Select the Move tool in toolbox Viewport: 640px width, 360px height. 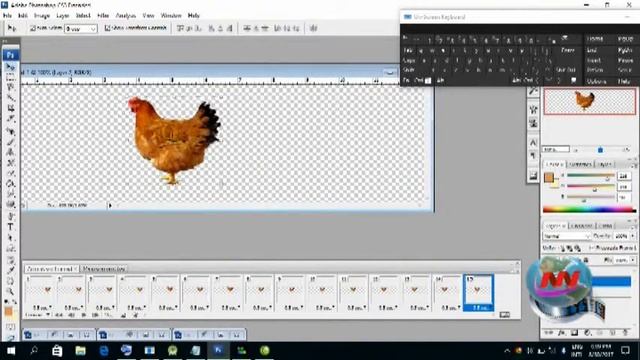coord(11,67)
